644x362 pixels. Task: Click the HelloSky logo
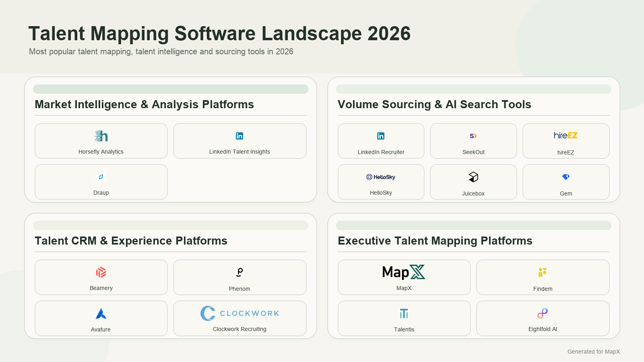[x=381, y=177]
